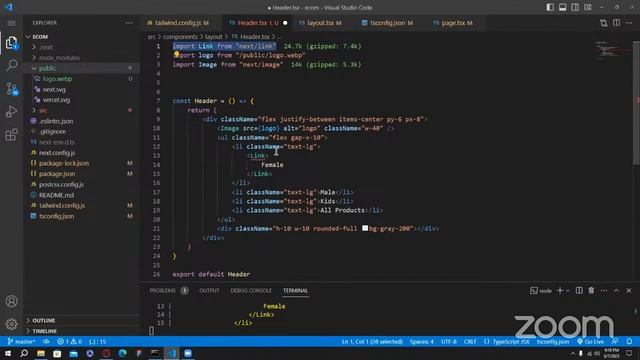Close the terminal panel

pyautogui.click(x=629, y=290)
